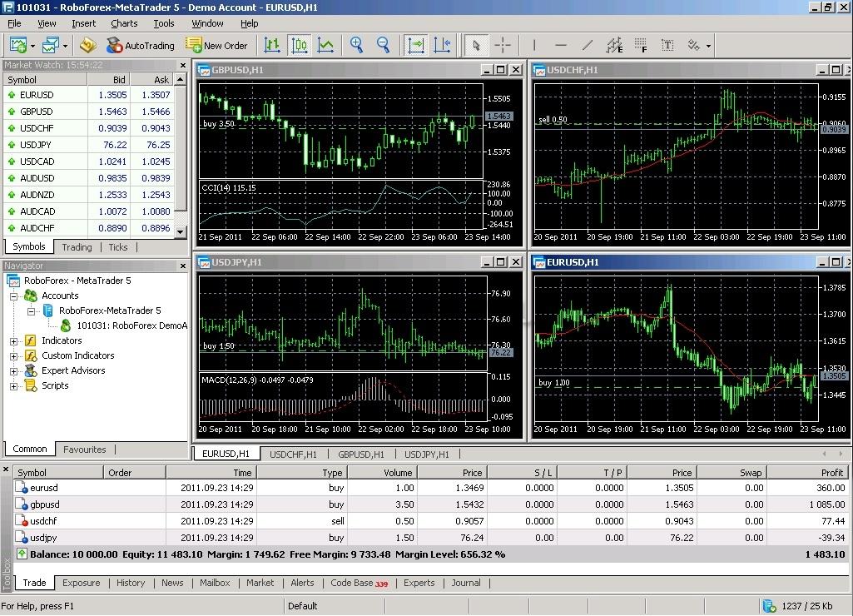853x616 pixels.
Task: Select the crosshair cursor tool
Action: [503, 45]
